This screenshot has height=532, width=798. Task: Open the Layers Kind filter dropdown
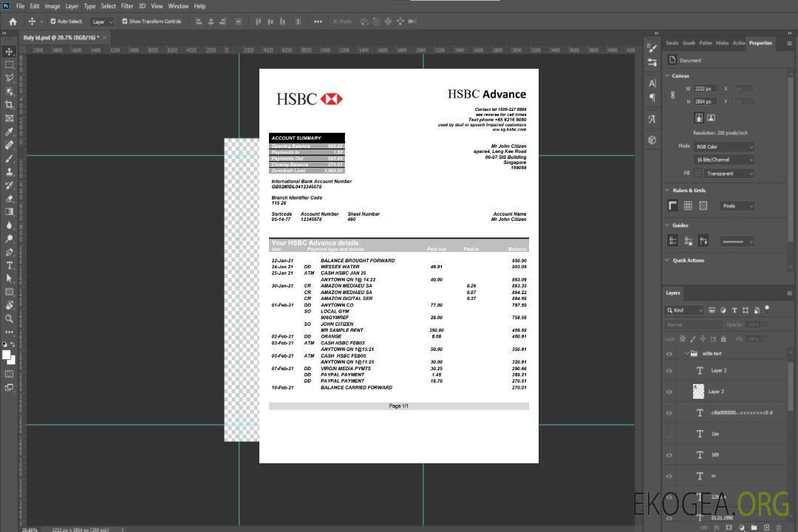(x=684, y=310)
